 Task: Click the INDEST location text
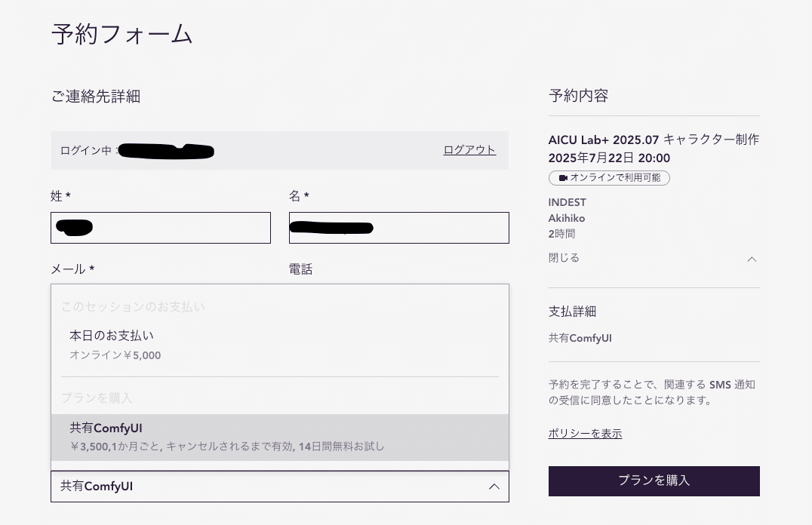point(567,202)
